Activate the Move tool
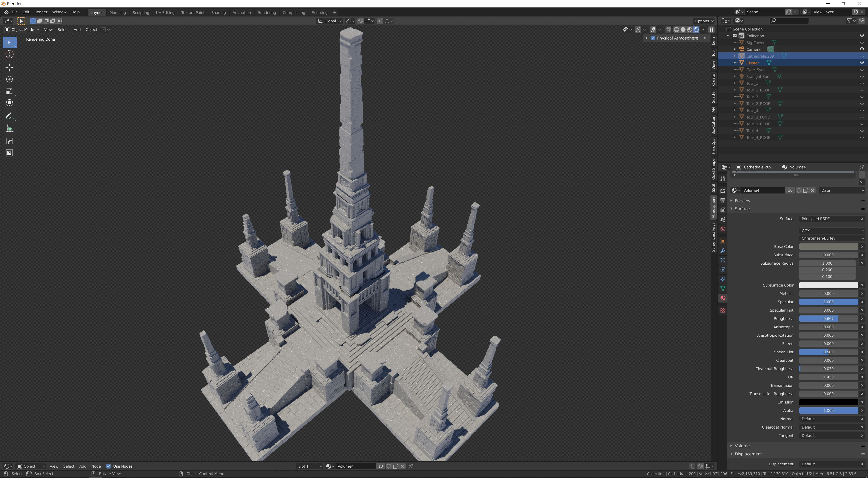Screen dimensions: 868x478 click(9, 67)
